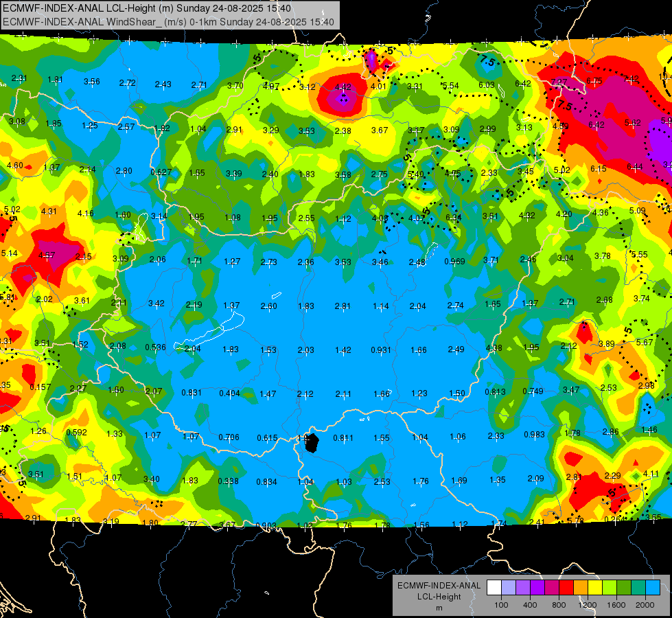Click the wind shear value 0.969
The width and height of the screenshot is (672, 618).
tap(454, 261)
